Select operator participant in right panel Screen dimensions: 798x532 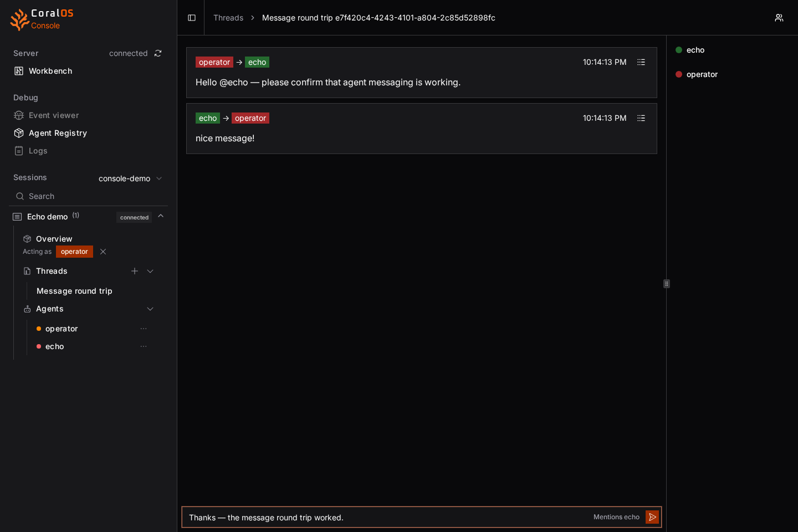[x=702, y=74]
